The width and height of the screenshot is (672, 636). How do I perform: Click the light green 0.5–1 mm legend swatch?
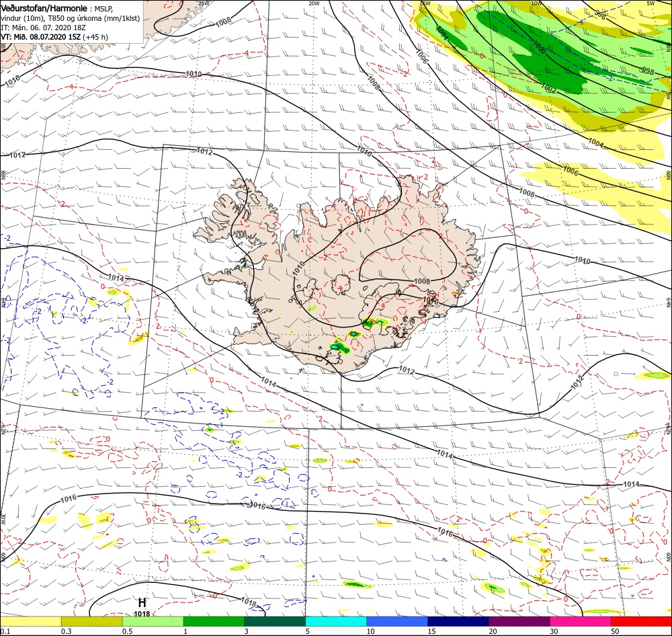click(153, 621)
